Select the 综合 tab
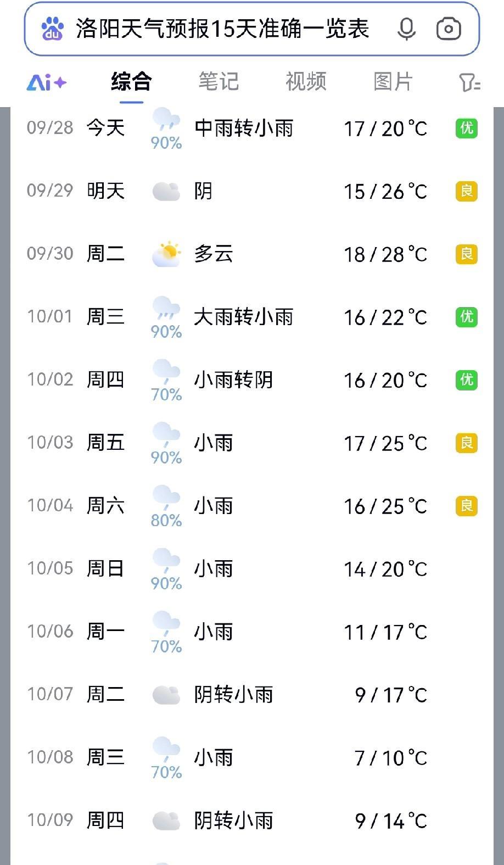Screen dimensions: 504x865 [x=131, y=82]
